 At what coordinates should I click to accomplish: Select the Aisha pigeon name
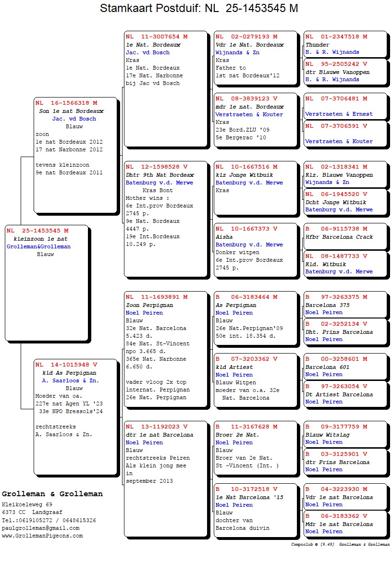click(224, 237)
